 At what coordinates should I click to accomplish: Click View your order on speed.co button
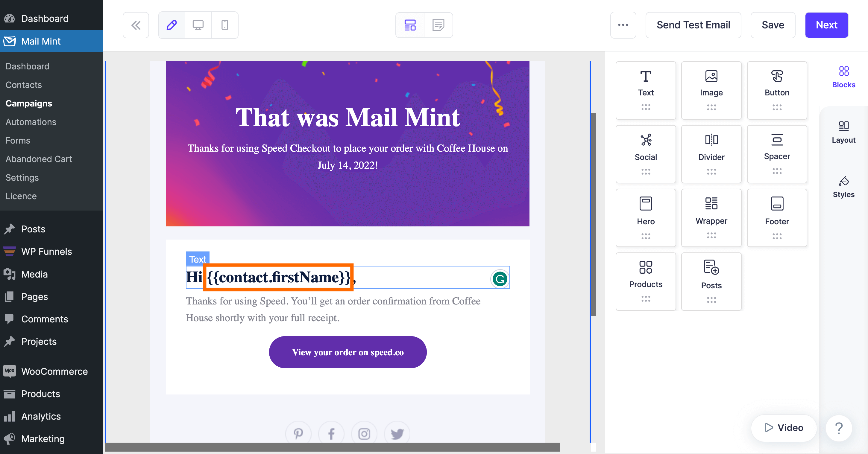pyautogui.click(x=347, y=352)
